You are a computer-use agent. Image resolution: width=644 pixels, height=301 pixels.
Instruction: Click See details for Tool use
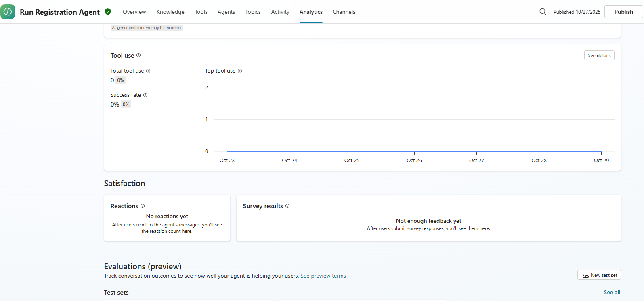[599, 55]
